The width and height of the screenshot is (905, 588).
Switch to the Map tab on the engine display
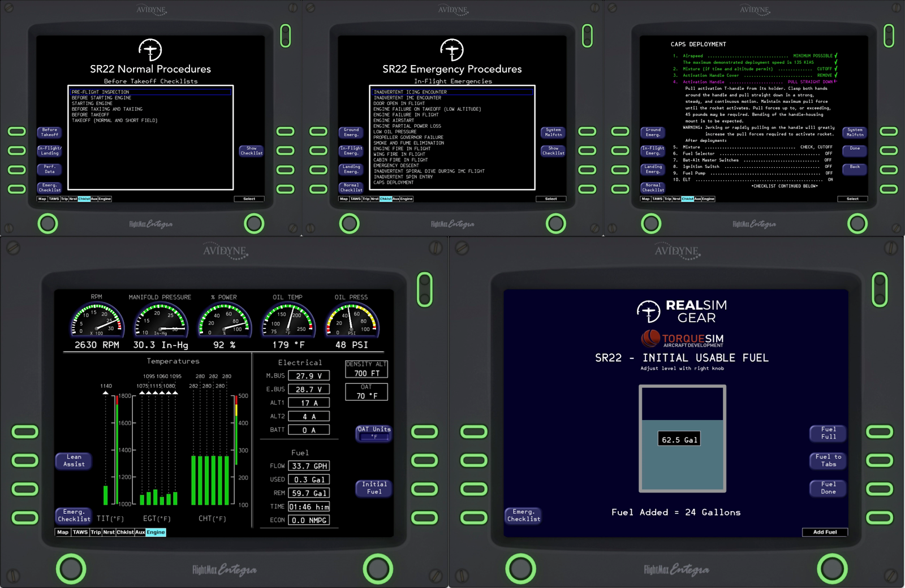pos(63,533)
